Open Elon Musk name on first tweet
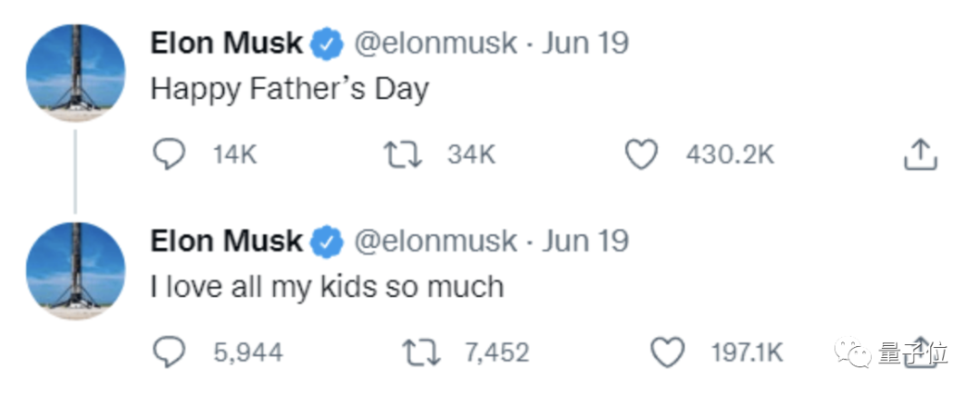The width and height of the screenshot is (980, 396). coord(226,43)
